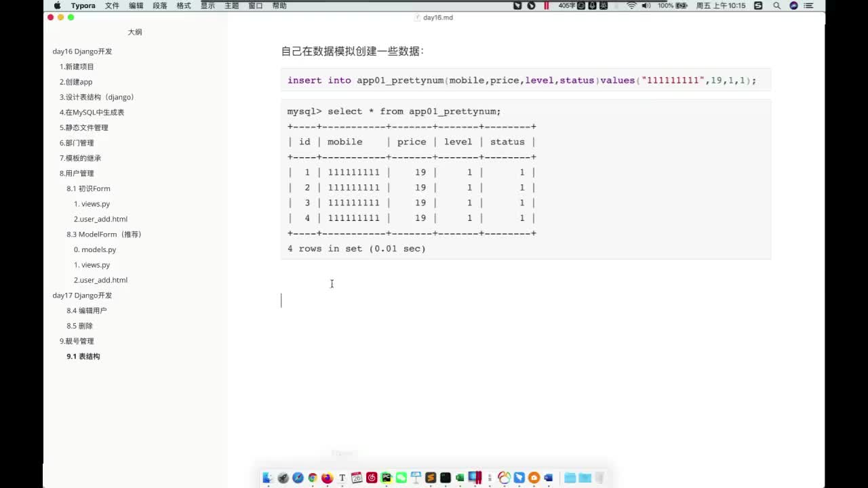Open Finder from the dock
Viewport: 868px width, 488px height.
(x=267, y=478)
